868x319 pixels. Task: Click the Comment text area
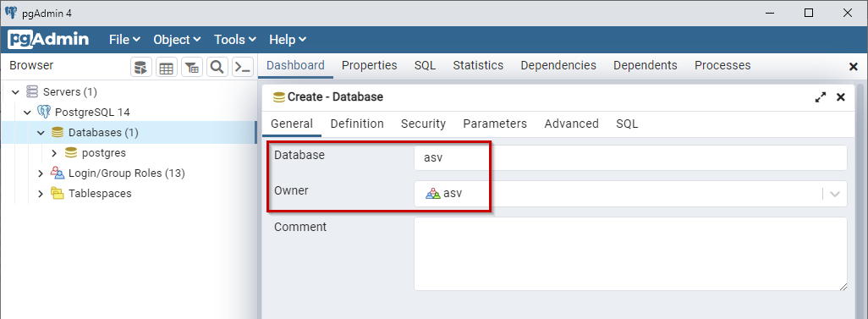point(630,254)
